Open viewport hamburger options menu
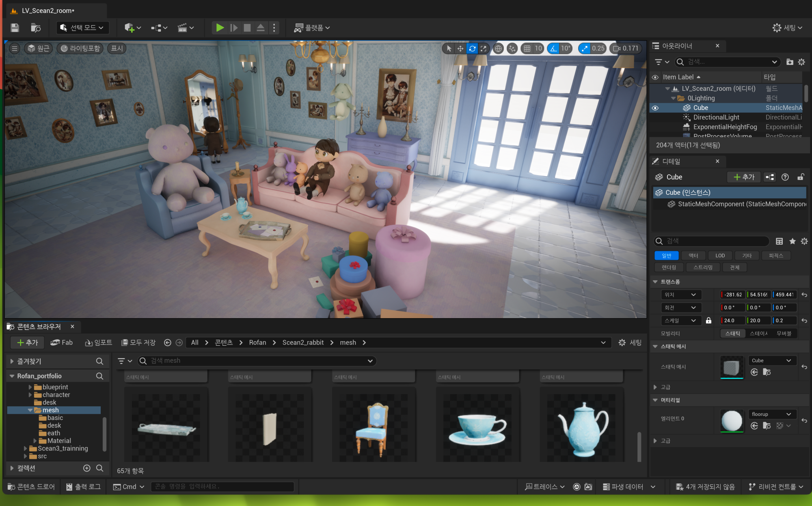812x506 pixels. click(15, 48)
